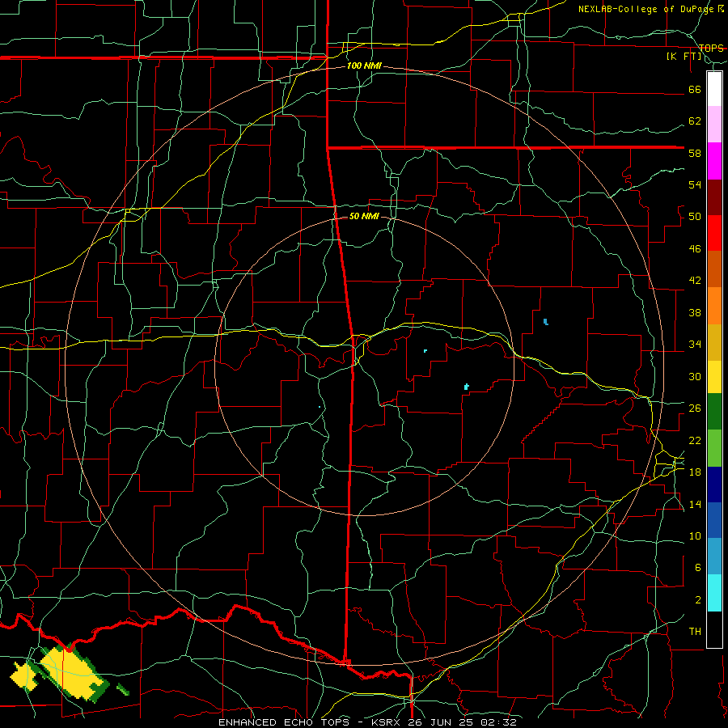Click the '54' legend value label
The image size is (728, 728).
[x=695, y=184]
